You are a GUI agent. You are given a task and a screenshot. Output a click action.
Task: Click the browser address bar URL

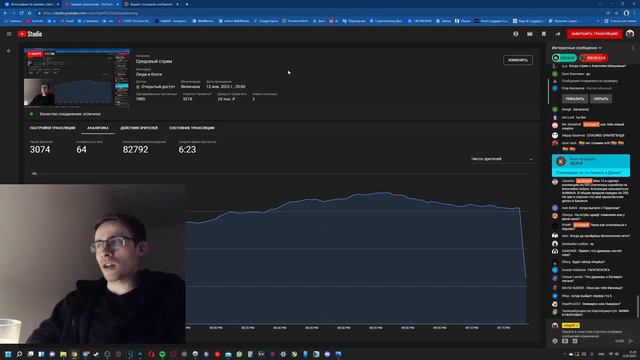[x=90, y=13]
